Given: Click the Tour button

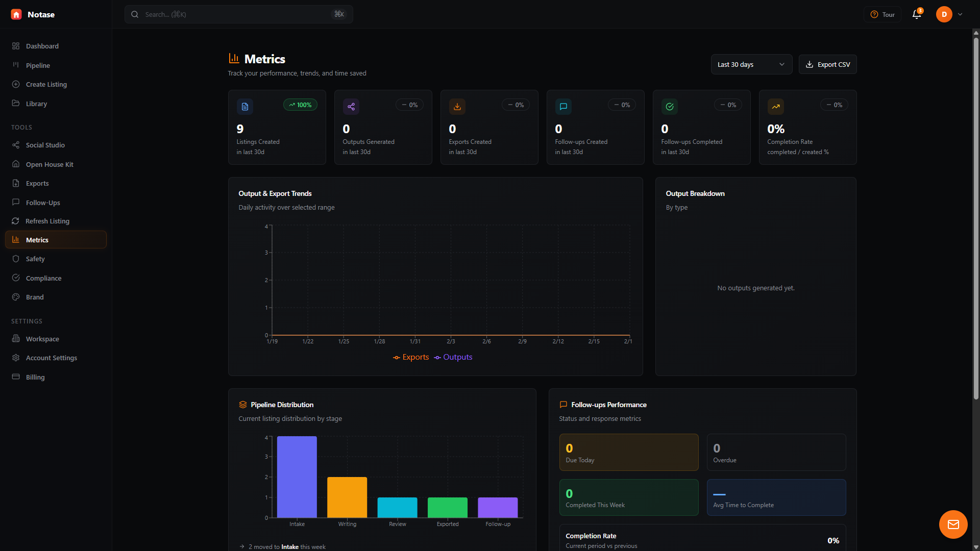Looking at the screenshot, I should click(x=882, y=14).
